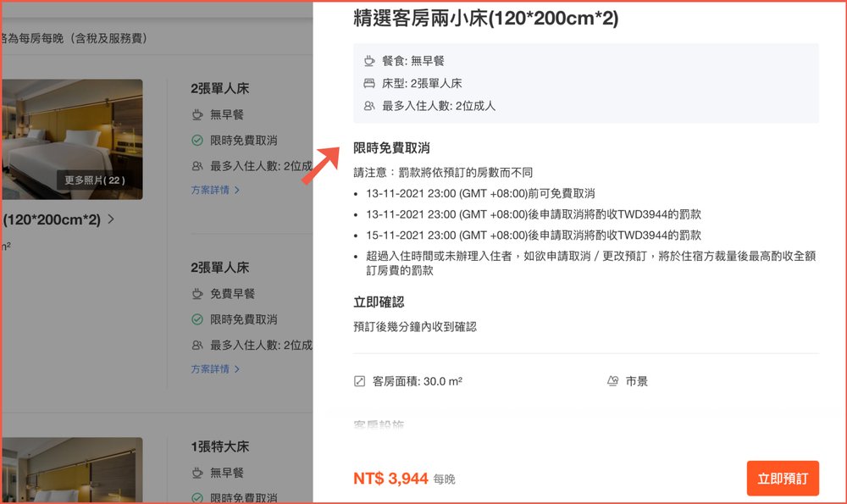Click the NT$ 3,944 nightly price
The width and height of the screenshot is (847, 504).
click(x=390, y=478)
